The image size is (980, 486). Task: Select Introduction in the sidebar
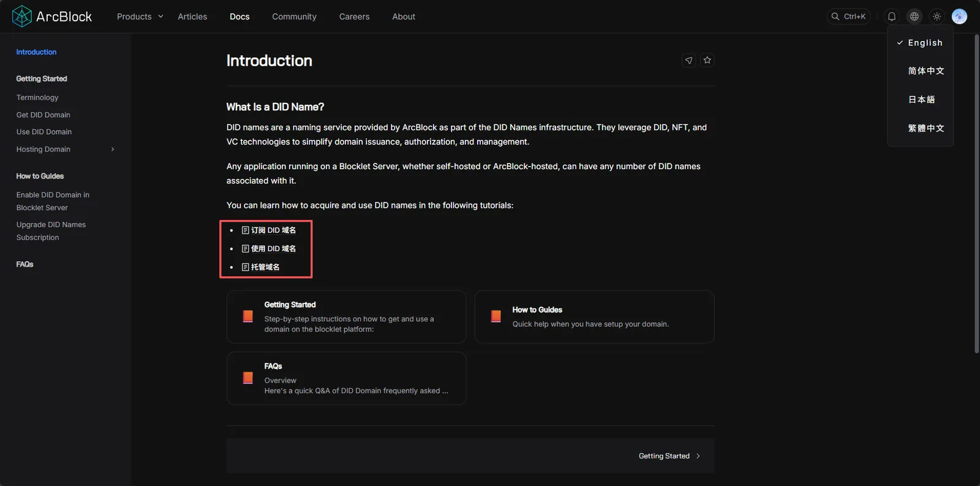click(36, 52)
